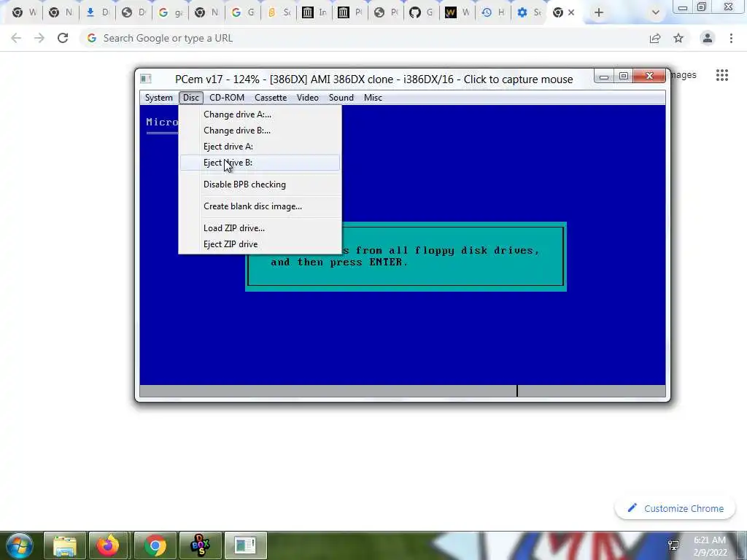Expand the tab search dropdown
This screenshot has width=747, height=560.
[x=656, y=13]
